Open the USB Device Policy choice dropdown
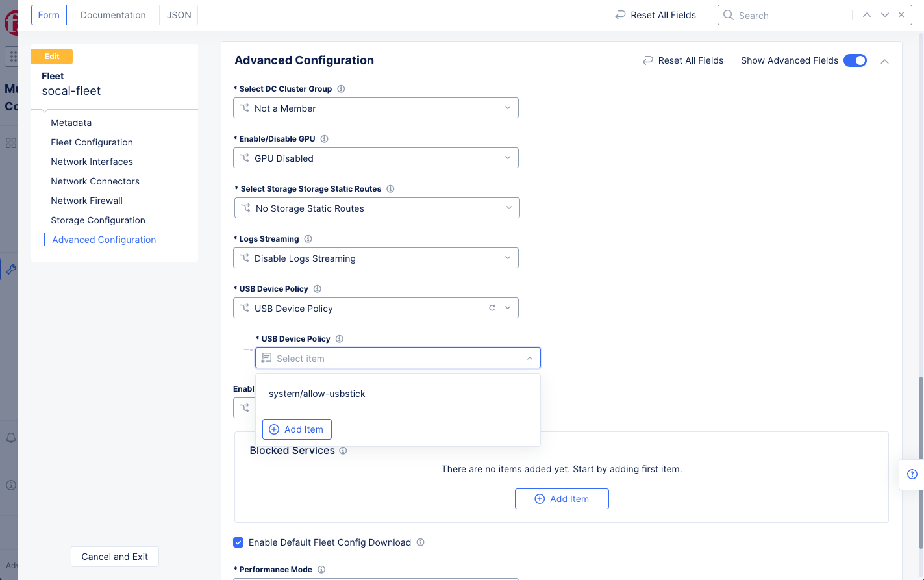This screenshot has height=580, width=924. 376,308
